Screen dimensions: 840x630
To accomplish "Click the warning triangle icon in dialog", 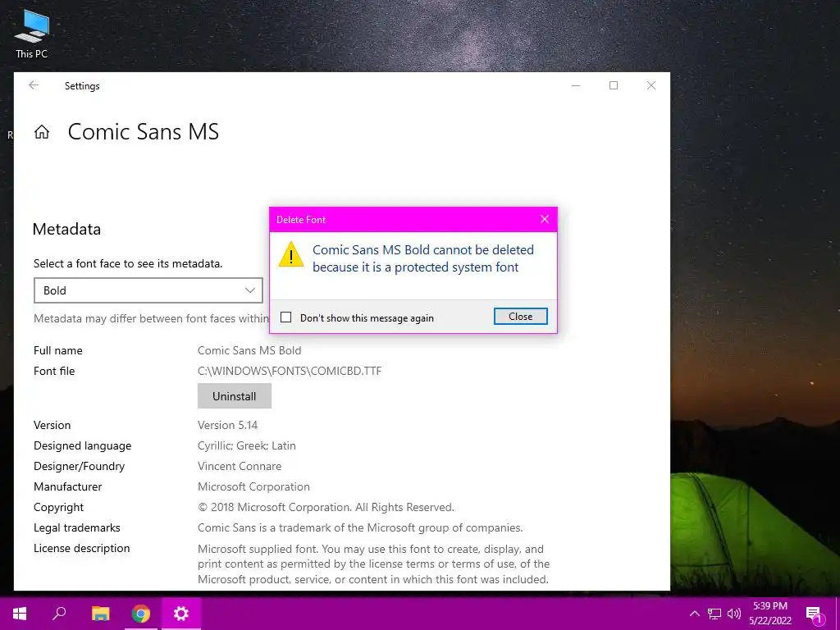I will point(291,254).
